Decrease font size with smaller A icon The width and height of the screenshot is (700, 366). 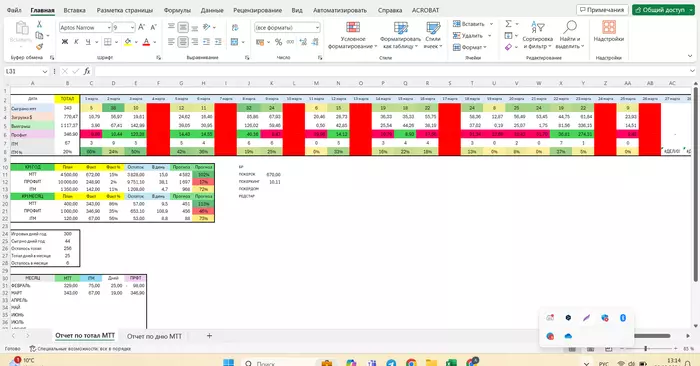pos(153,27)
